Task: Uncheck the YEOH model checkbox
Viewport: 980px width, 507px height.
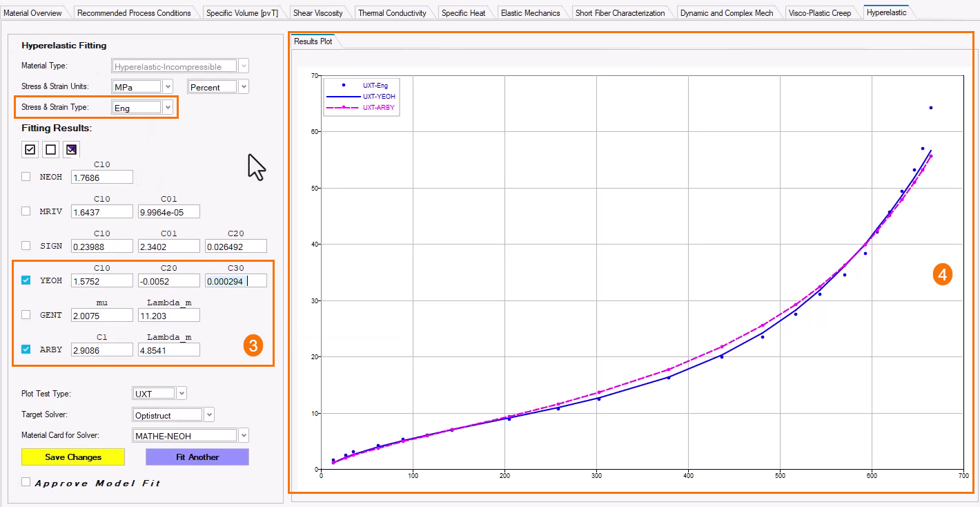Action: [x=26, y=280]
